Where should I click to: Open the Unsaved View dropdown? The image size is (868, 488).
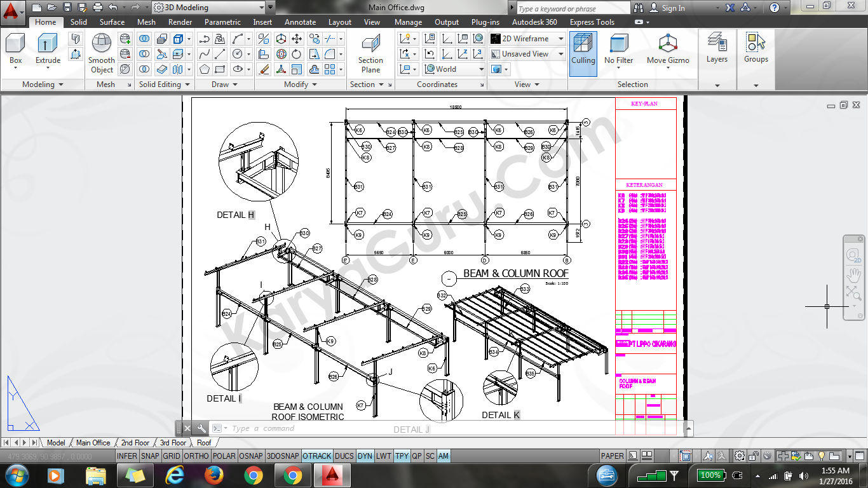527,54
